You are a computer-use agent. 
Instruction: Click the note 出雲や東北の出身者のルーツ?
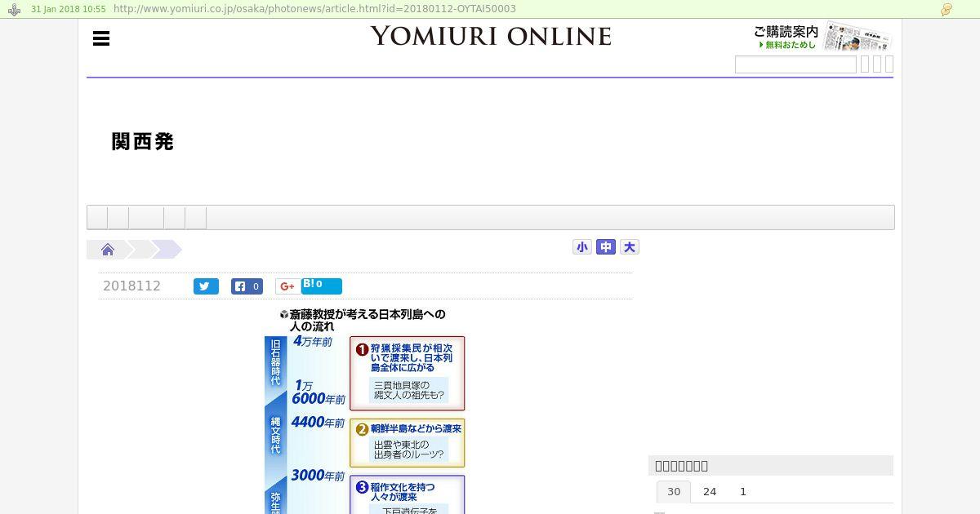pyautogui.click(x=409, y=450)
